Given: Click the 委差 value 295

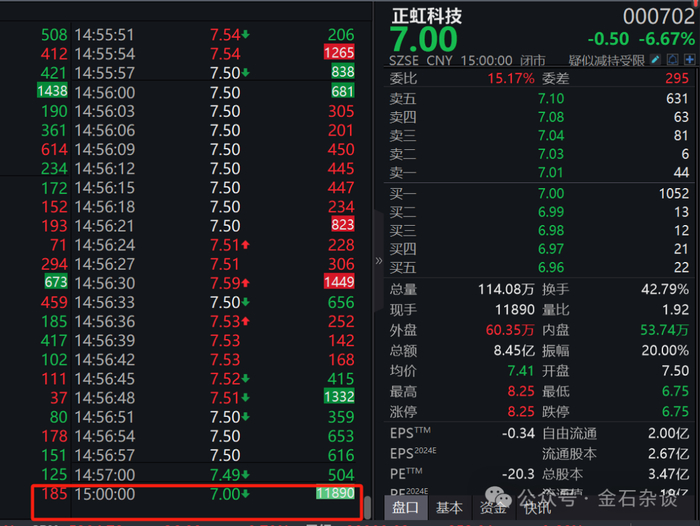Looking at the screenshot, I should tap(677, 79).
